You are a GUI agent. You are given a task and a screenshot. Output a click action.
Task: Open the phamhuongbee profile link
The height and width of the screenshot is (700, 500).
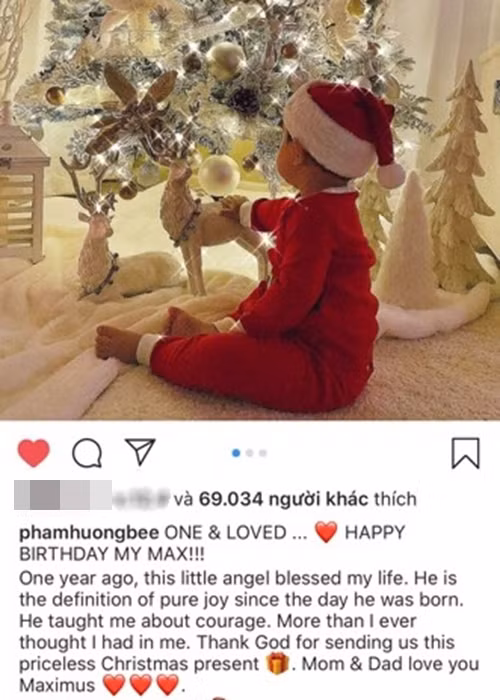click(x=89, y=533)
